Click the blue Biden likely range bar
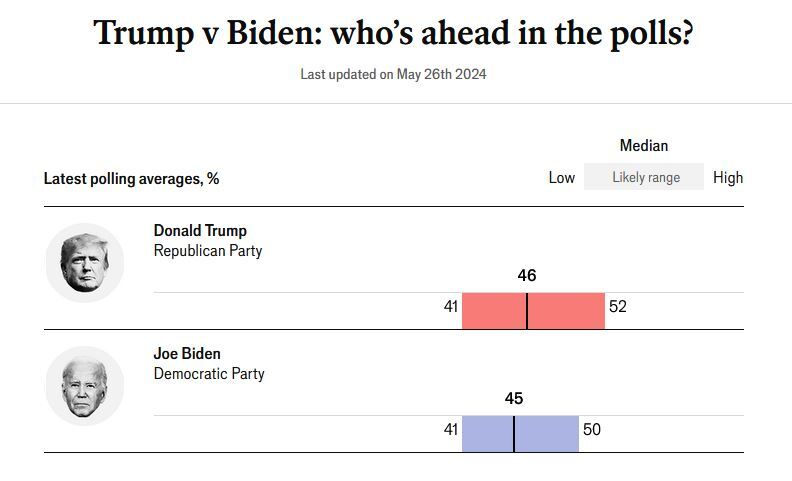Image resolution: width=792 pixels, height=481 pixels. (x=520, y=434)
